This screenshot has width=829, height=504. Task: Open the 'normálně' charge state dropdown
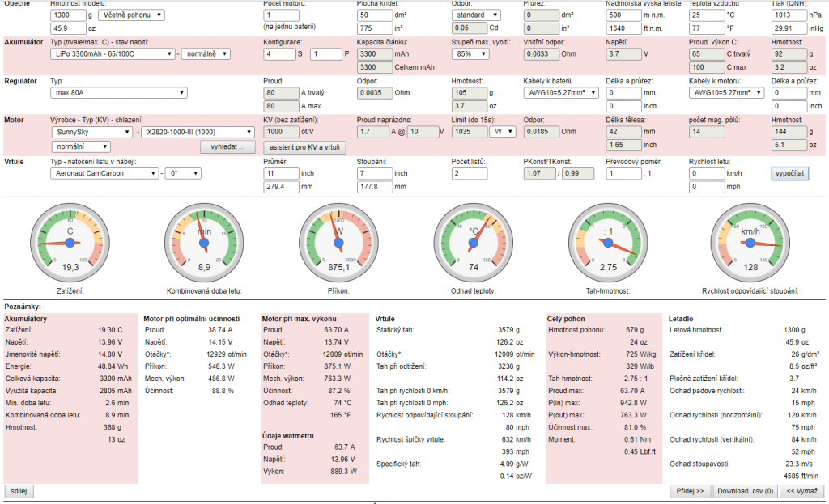206,53
